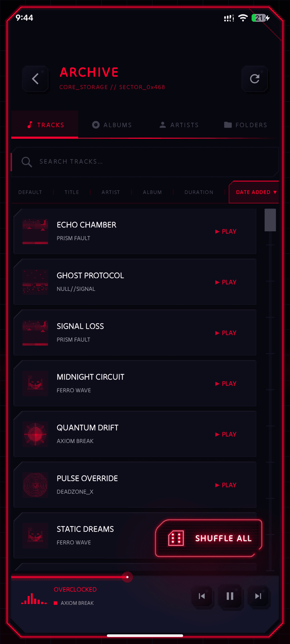290x644 pixels.
Task: Click the refresh archive icon
Action: (x=255, y=79)
